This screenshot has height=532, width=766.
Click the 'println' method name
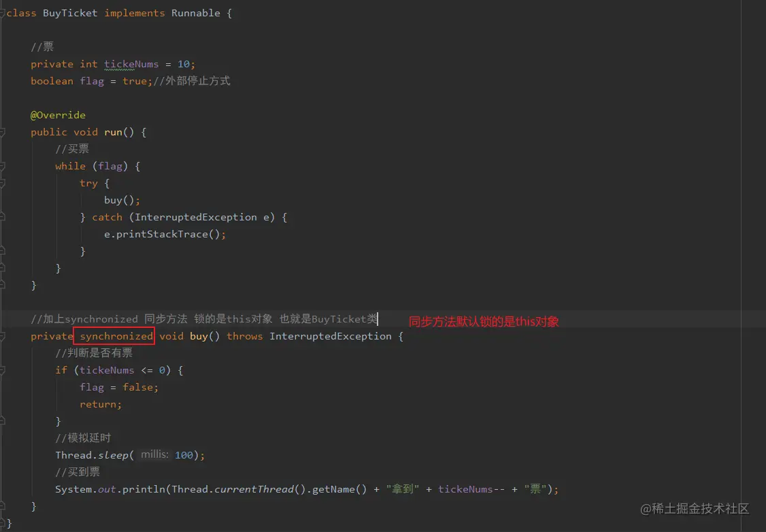(144, 489)
